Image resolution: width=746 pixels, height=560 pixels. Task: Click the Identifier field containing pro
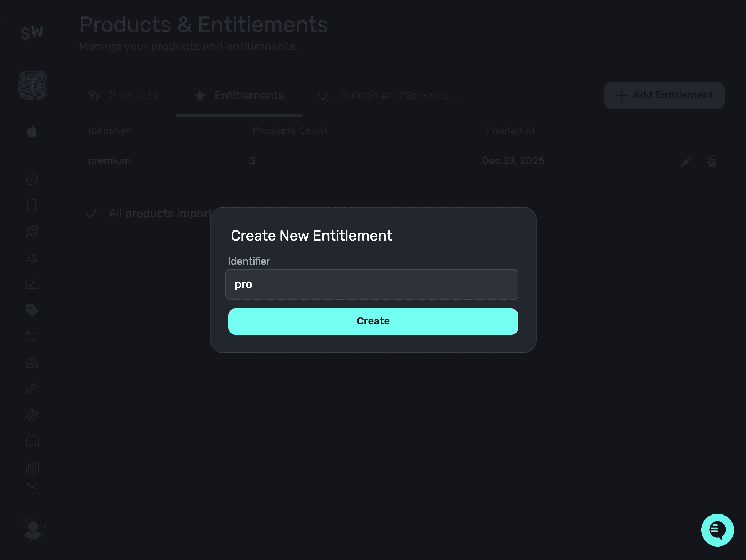(x=373, y=284)
